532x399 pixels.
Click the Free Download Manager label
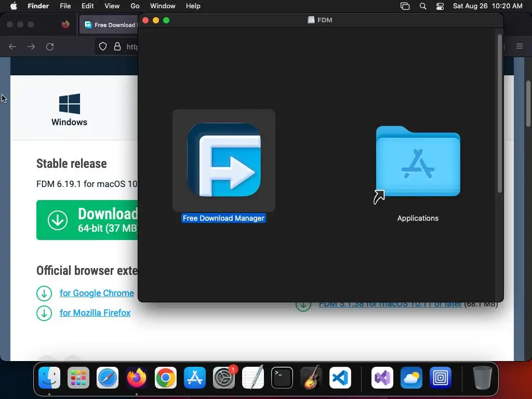[x=223, y=218]
